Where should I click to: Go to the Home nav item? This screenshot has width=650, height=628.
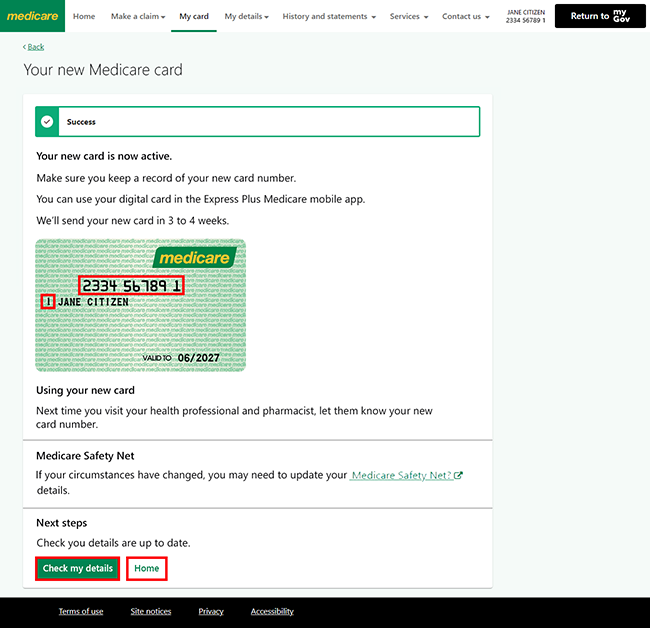[x=84, y=16]
